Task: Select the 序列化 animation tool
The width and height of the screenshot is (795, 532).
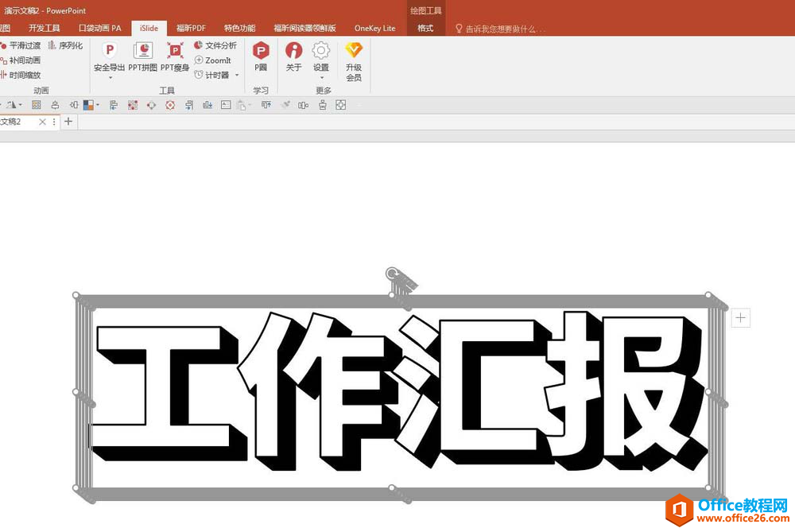Action: 65,45
